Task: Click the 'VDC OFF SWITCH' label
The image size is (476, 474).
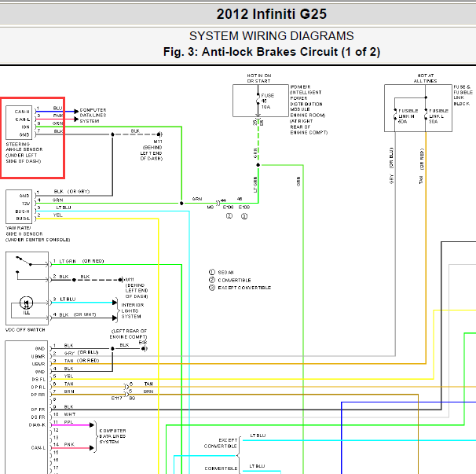Action: pos(25,329)
